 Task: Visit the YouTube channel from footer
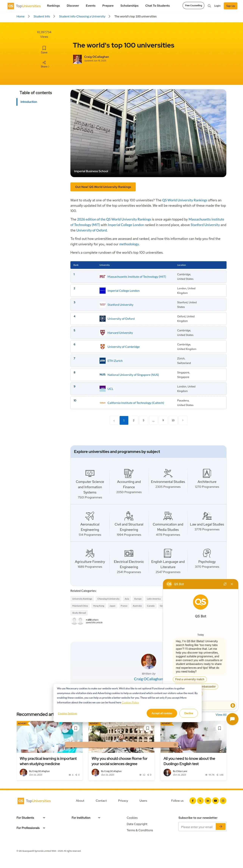(215, 801)
